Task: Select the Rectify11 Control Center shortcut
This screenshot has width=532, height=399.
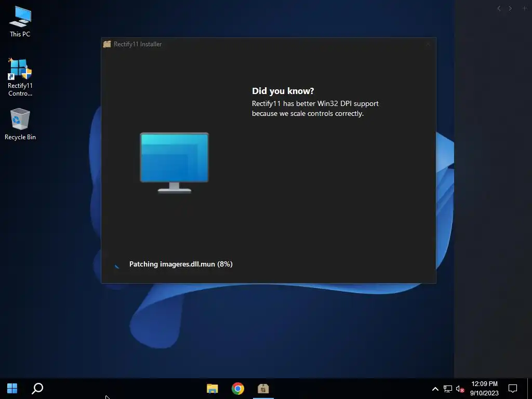Action: pos(20,77)
